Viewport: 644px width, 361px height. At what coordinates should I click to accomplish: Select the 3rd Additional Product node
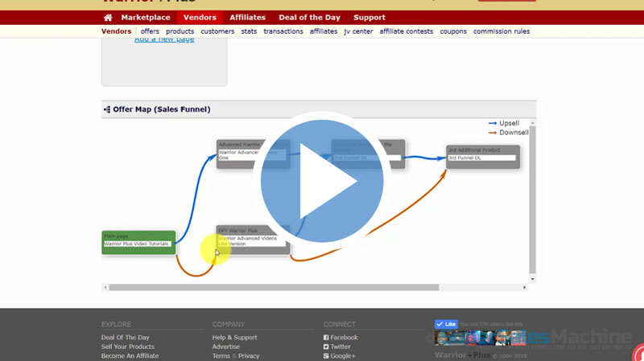(x=483, y=156)
